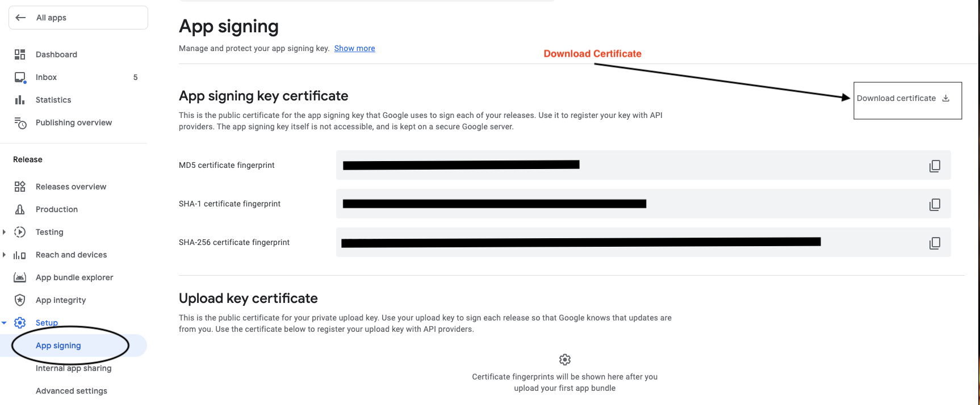Click the Statistics bar chart icon
Image resolution: width=980 pixels, height=405 pixels.
[20, 100]
